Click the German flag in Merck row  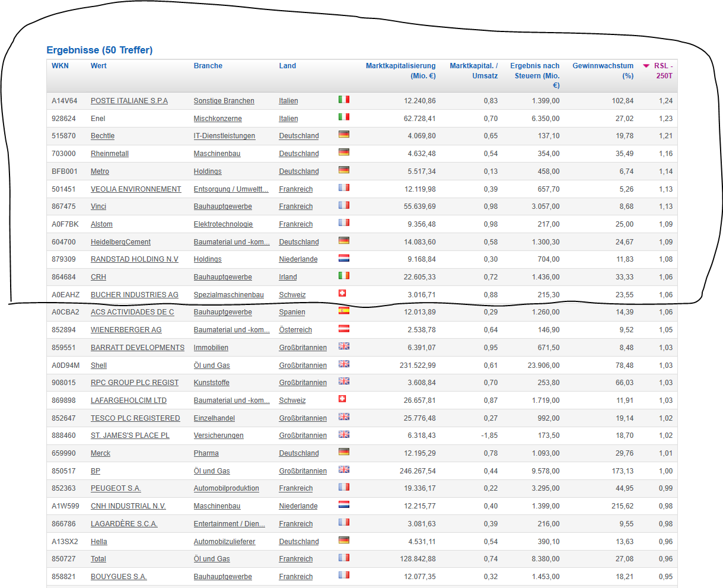tap(344, 452)
